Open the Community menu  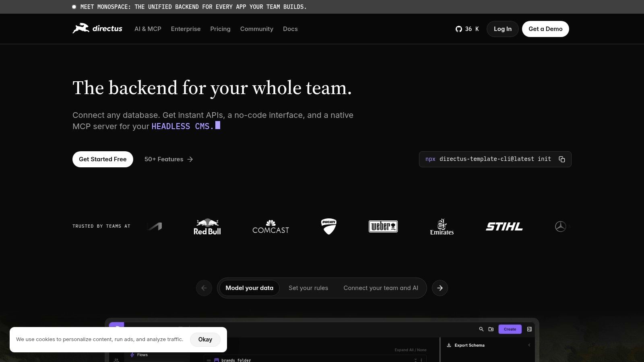coord(257,29)
